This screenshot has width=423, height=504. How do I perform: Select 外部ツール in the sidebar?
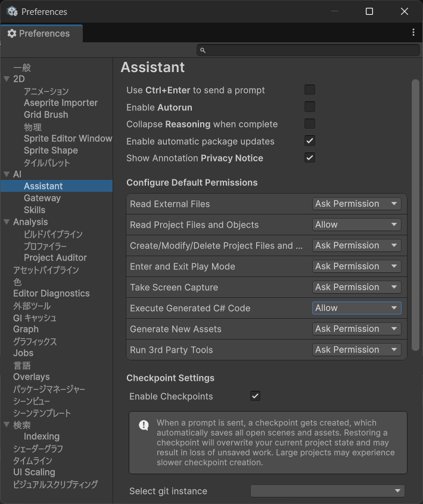(x=32, y=306)
